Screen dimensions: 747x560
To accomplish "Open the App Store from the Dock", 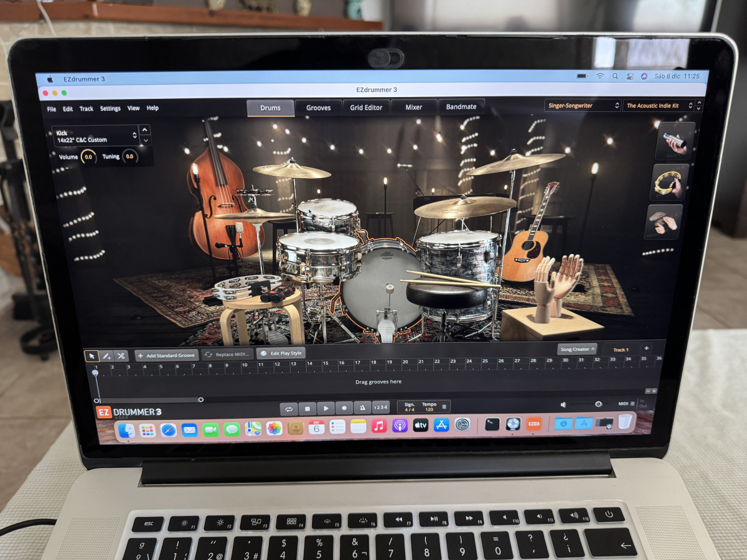I will point(441,426).
